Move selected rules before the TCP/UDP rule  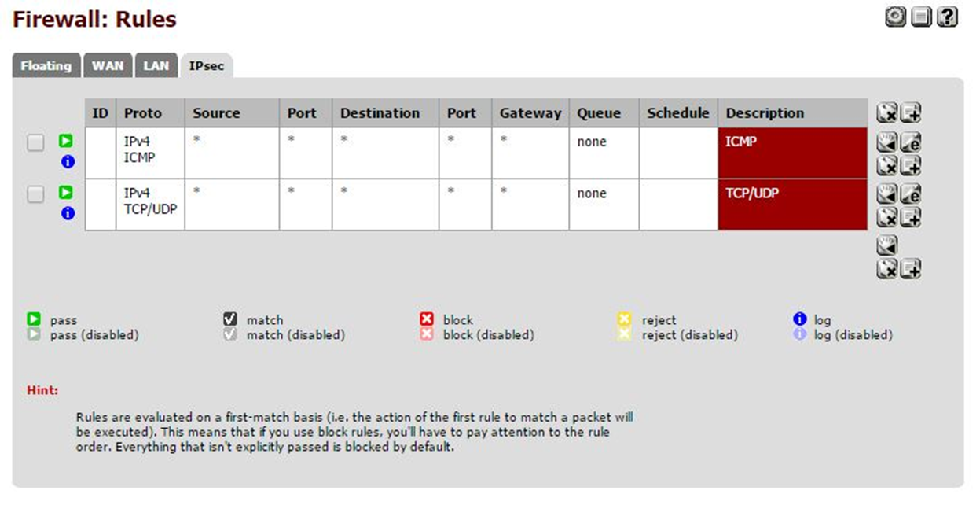tap(887, 194)
